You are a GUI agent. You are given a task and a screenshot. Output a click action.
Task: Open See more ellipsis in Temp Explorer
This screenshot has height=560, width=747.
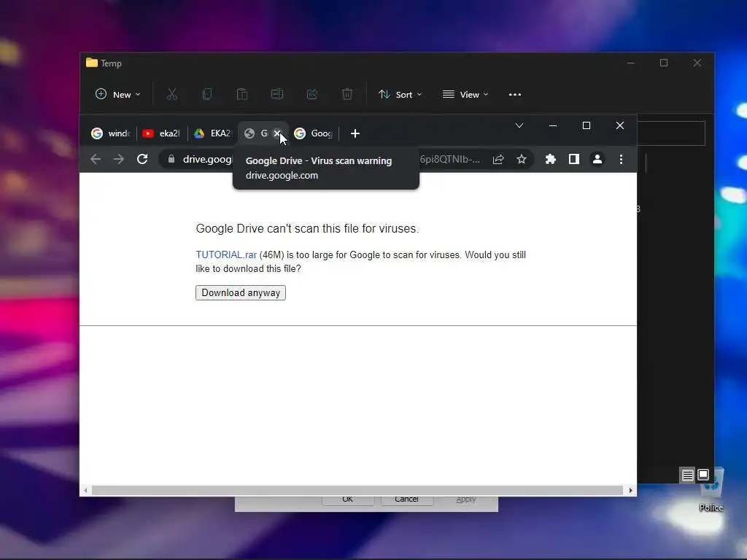click(515, 95)
